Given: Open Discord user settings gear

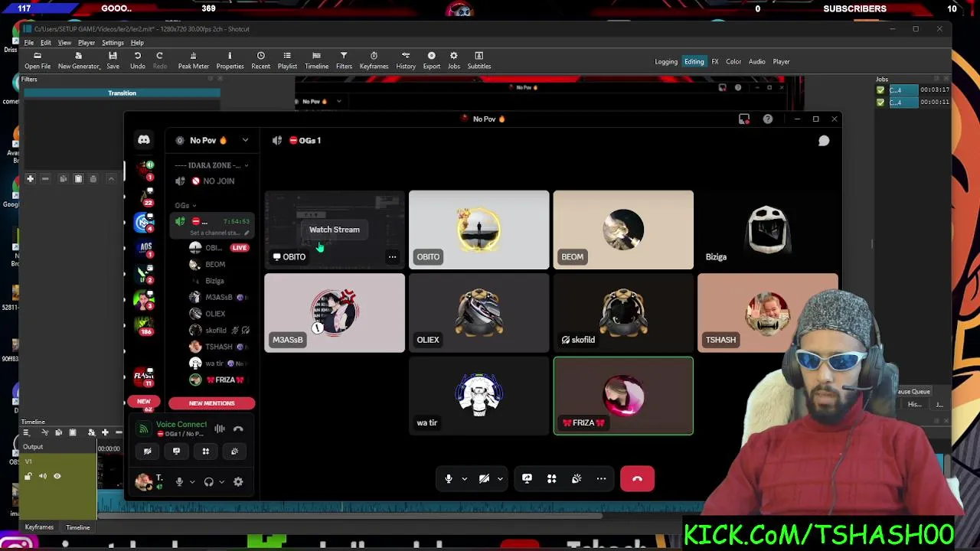Looking at the screenshot, I should point(238,481).
